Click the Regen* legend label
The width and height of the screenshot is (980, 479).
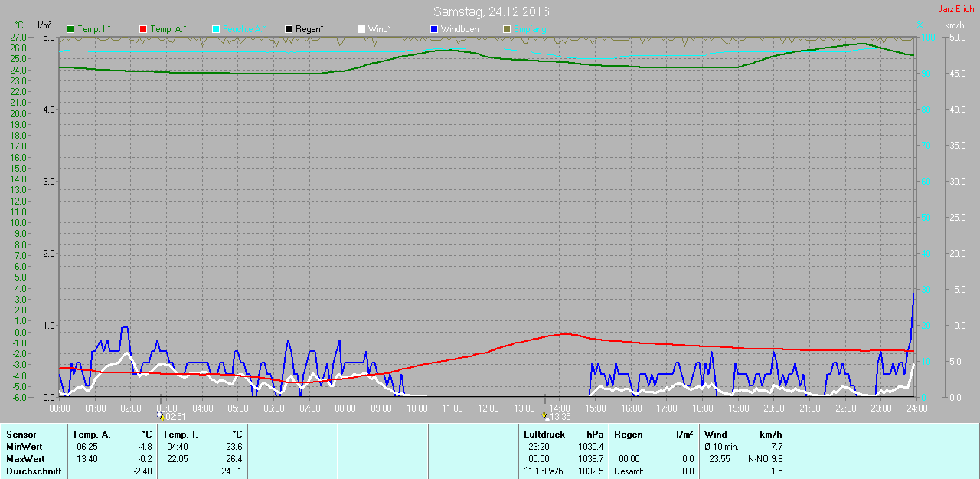[309, 29]
